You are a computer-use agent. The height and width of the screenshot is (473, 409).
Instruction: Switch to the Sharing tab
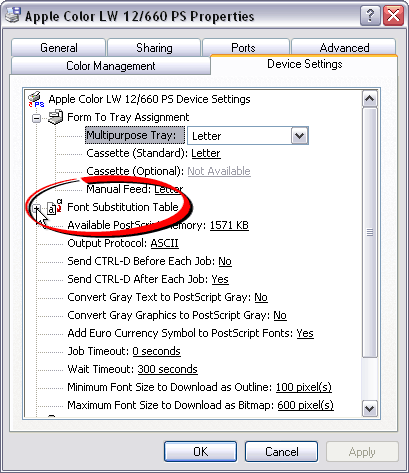click(x=154, y=48)
